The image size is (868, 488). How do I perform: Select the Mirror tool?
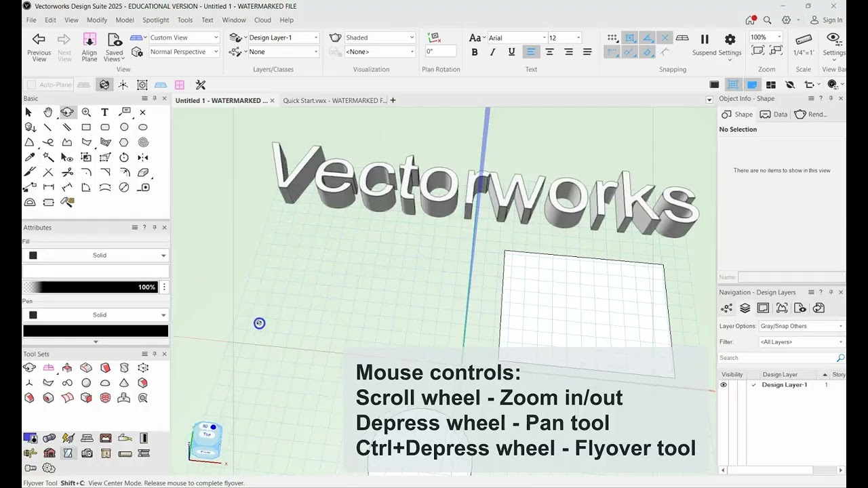pyautogui.click(x=143, y=157)
